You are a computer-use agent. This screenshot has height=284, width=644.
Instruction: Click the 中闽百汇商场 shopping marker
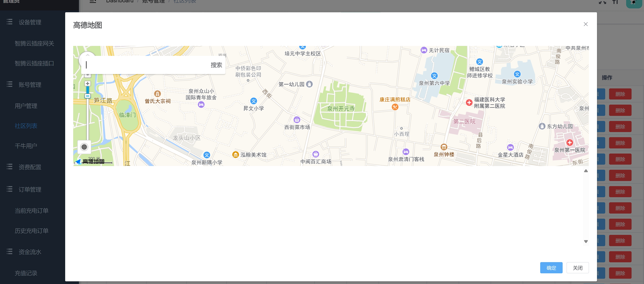316,154
